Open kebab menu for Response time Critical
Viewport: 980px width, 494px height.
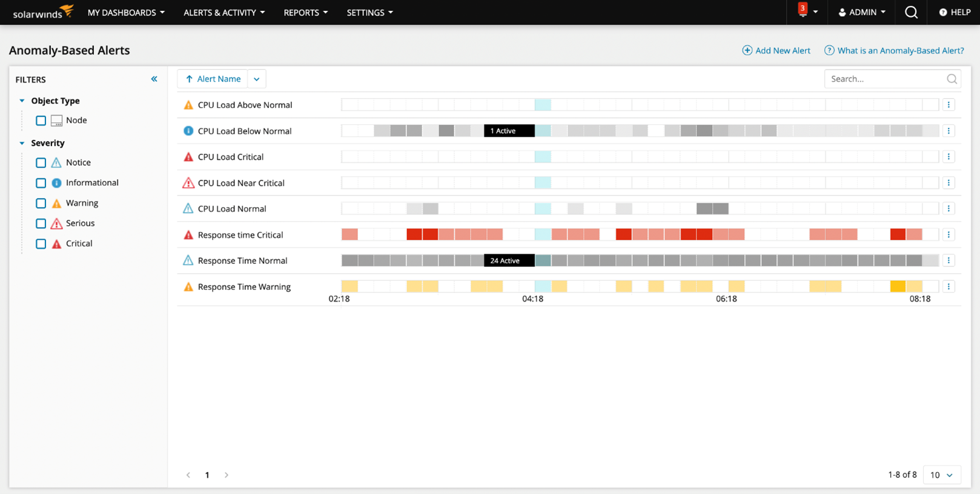tap(949, 235)
